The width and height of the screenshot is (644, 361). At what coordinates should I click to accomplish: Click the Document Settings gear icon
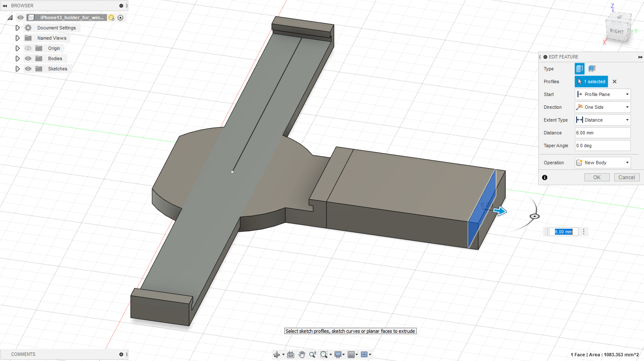click(28, 28)
